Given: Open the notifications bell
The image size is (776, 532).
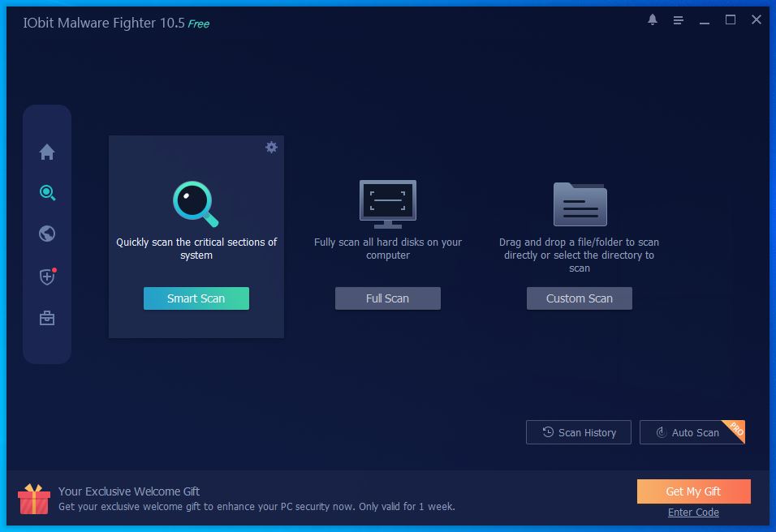Looking at the screenshot, I should coord(653,19).
